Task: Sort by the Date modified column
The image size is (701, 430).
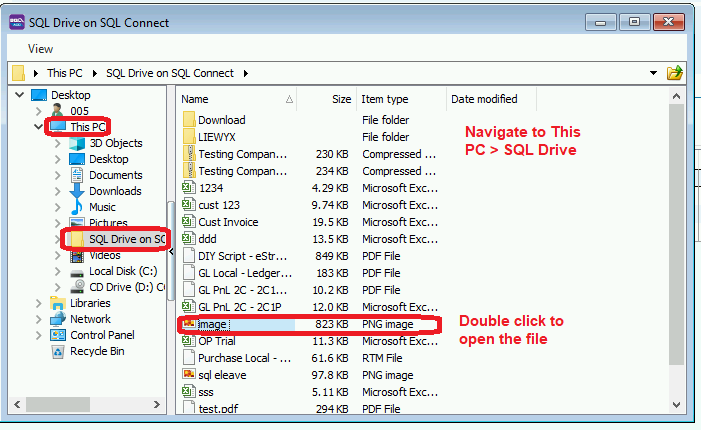Action: tap(485, 99)
